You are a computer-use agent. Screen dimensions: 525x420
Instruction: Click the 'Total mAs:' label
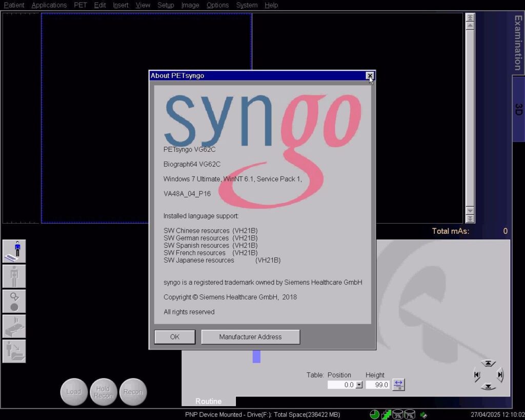pyautogui.click(x=451, y=231)
